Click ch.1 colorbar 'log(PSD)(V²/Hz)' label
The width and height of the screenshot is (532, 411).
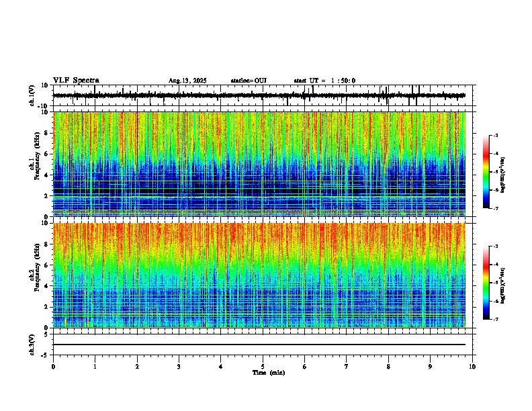click(502, 175)
